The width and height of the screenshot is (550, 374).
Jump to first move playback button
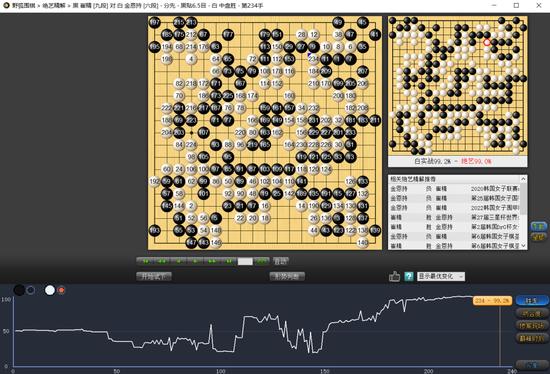(x=145, y=261)
